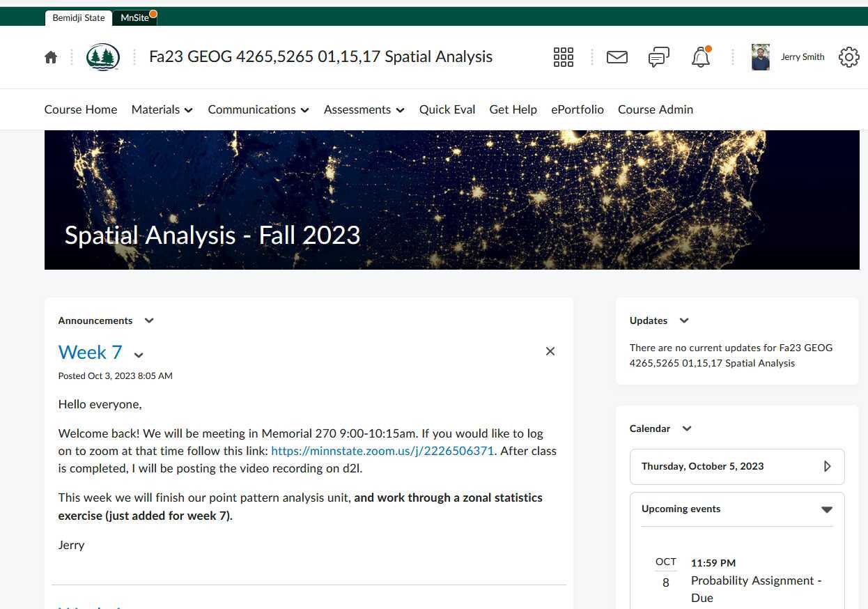Switch to the MnSite tab
868x609 pixels.
pyautogui.click(x=135, y=17)
